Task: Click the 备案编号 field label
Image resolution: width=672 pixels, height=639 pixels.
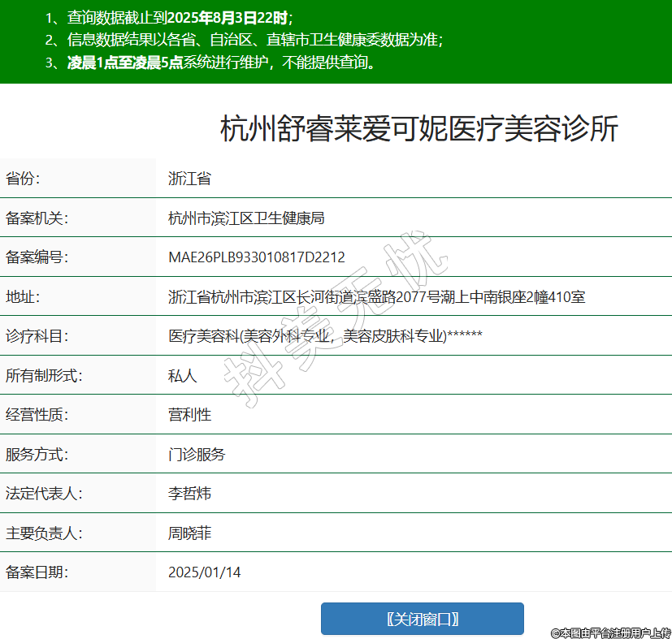Action: click(37, 257)
